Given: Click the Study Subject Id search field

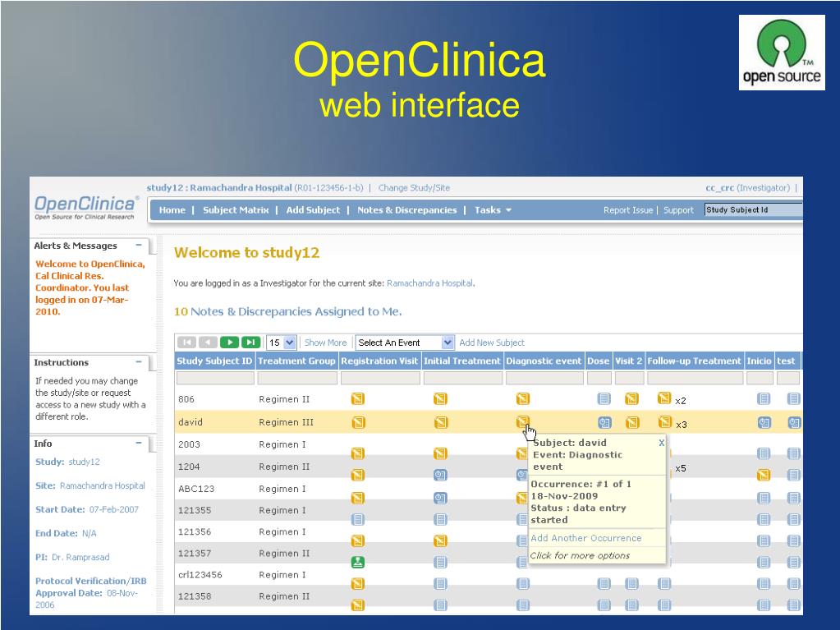Looking at the screenshot, I should tap(753, 210).
